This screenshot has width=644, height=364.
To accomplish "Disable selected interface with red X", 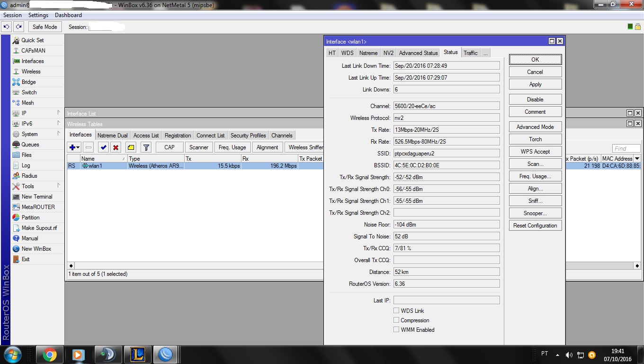I will pos(116,147).
